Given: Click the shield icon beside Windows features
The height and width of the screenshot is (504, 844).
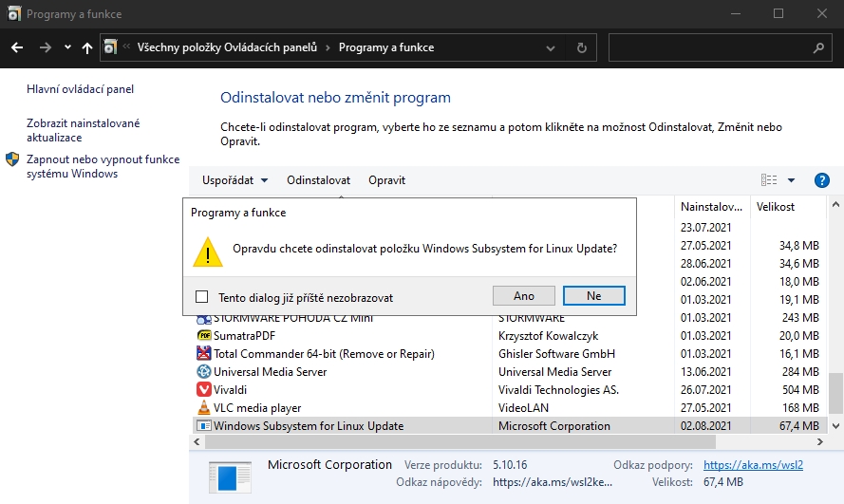Looking at the screenshot, I should 12,159.
